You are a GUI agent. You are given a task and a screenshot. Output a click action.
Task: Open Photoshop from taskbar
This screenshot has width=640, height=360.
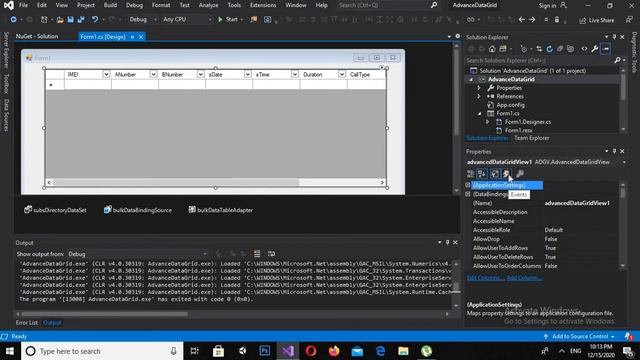264,351
